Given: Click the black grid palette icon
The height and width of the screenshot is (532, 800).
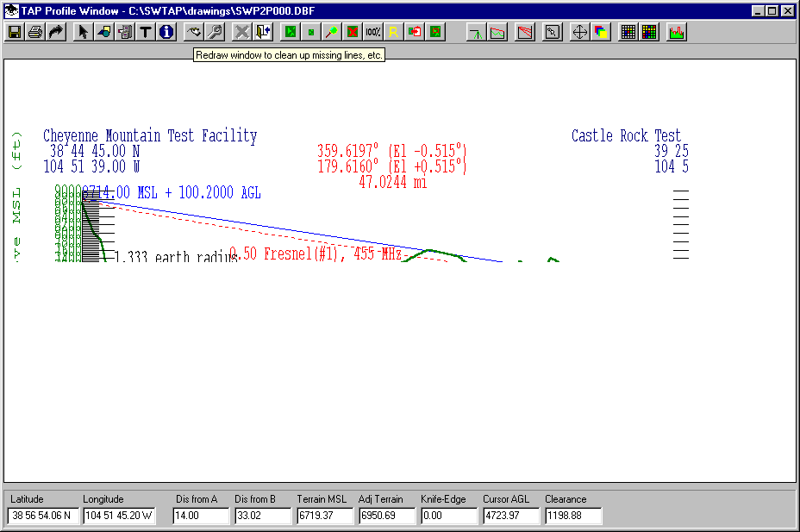Looking at the screenshot, I should click(x=628, y=32).
